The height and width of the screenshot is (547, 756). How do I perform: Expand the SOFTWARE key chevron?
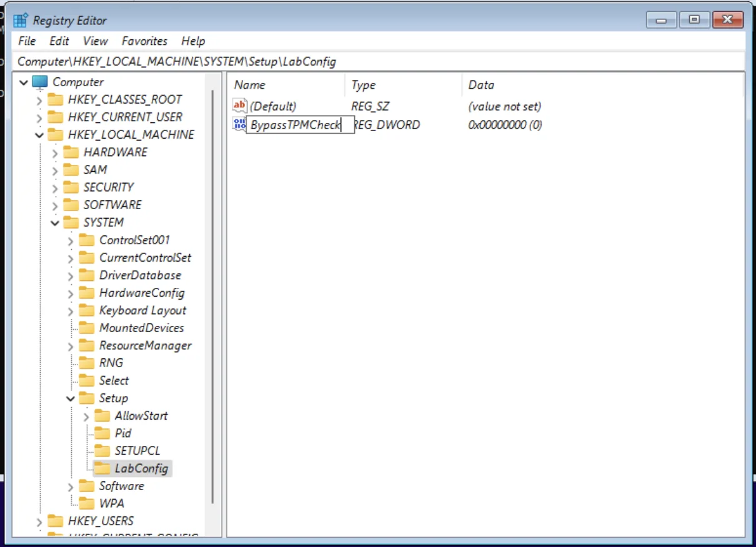(x=55, y=205)
